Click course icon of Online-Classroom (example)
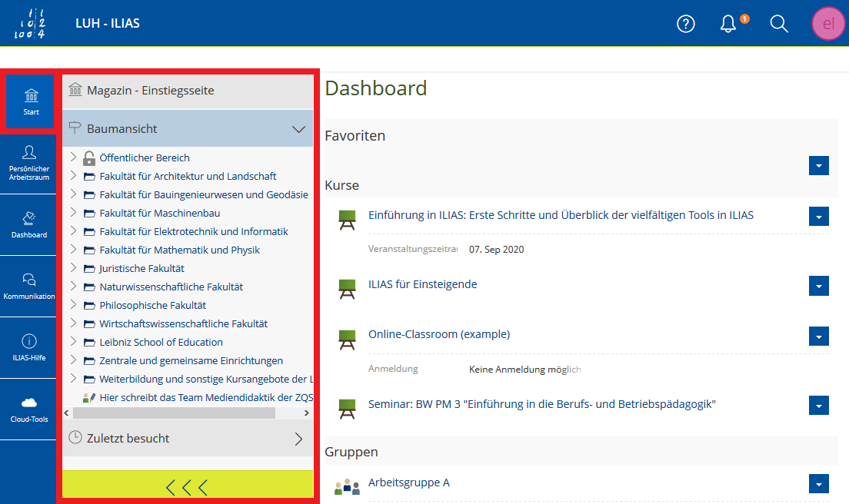This screenshot has width=849, height=504. pyautogui.click(x=347, y=340)
